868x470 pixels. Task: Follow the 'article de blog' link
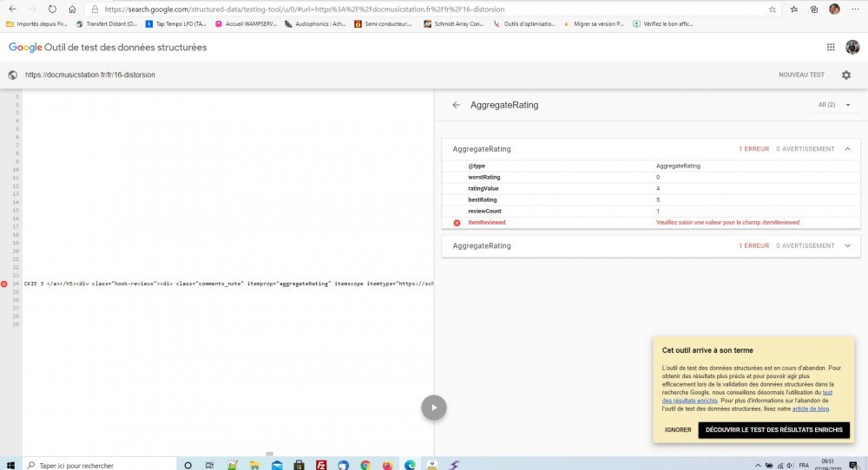tap(811, 408)
